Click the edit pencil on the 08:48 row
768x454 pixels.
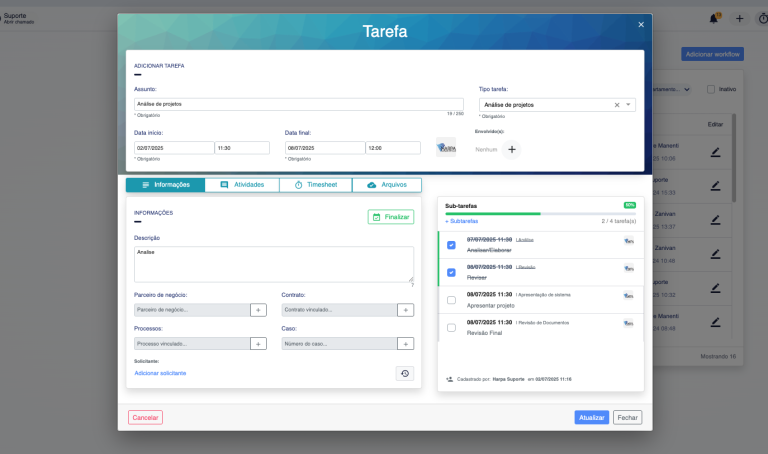[x=716, y=322]
